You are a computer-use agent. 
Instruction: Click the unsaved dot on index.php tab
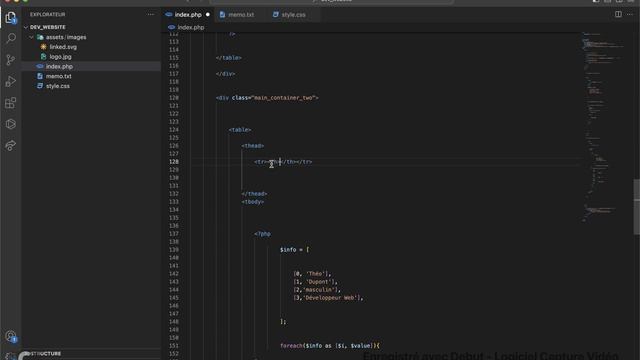click(208, 15)
